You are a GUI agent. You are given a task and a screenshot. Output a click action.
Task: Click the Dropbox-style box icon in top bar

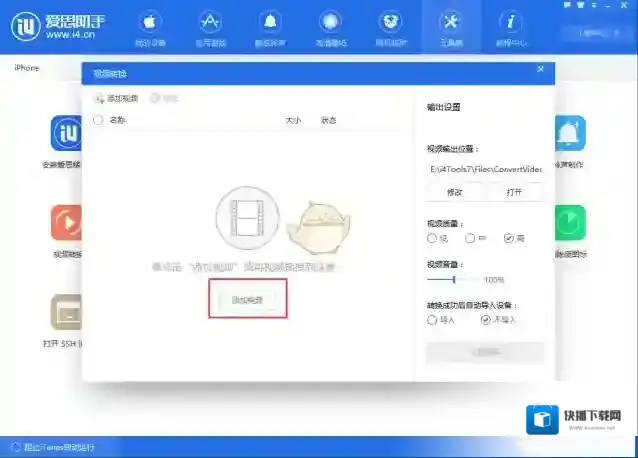point(391,27)
